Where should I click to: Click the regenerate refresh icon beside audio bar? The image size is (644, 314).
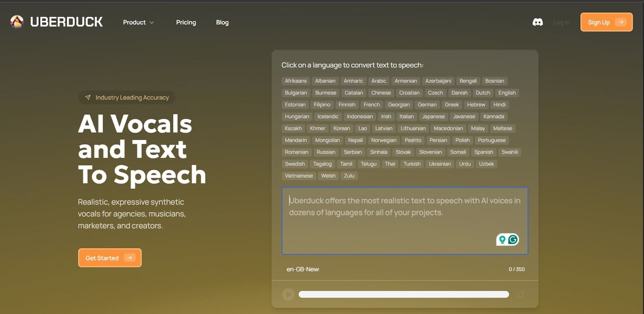[x=520, y=295]
